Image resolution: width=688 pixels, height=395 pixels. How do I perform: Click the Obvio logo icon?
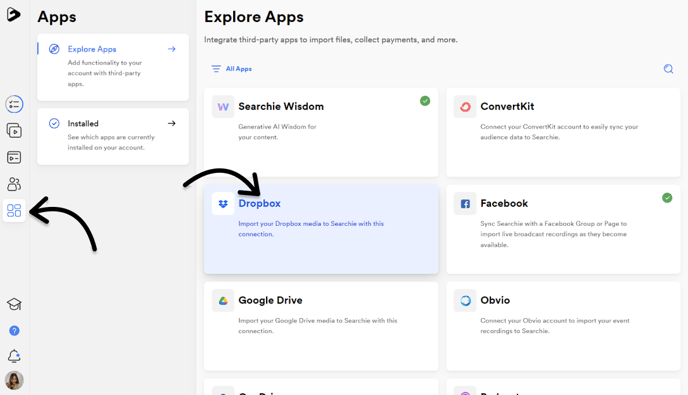[x=465, y=301]
